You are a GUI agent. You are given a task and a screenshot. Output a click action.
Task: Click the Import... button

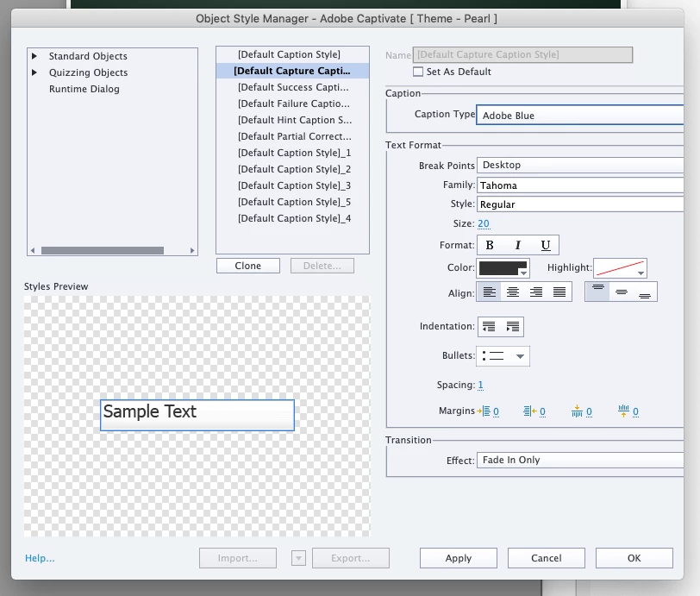(238, 558)
